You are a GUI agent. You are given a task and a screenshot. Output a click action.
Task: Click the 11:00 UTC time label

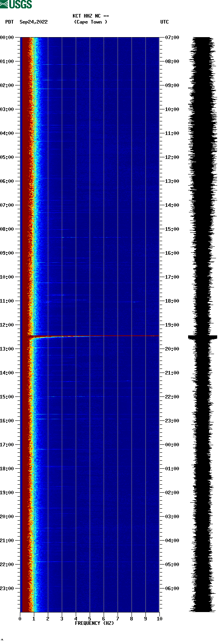[x=172, y=133]
